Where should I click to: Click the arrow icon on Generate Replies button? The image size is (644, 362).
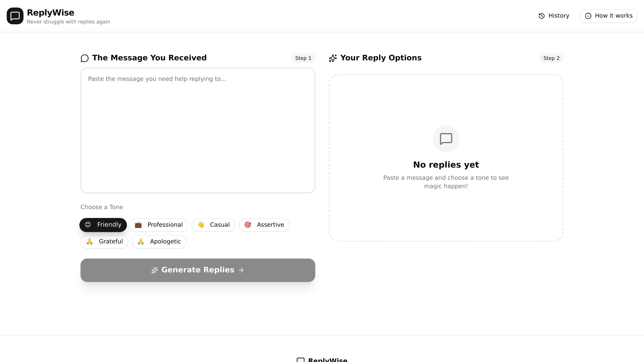(241, 270)
